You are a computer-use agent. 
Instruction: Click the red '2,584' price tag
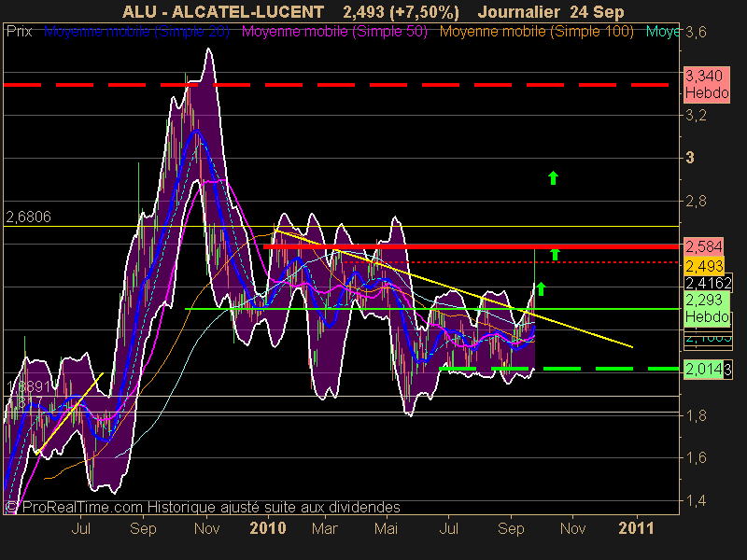(704, 246)
